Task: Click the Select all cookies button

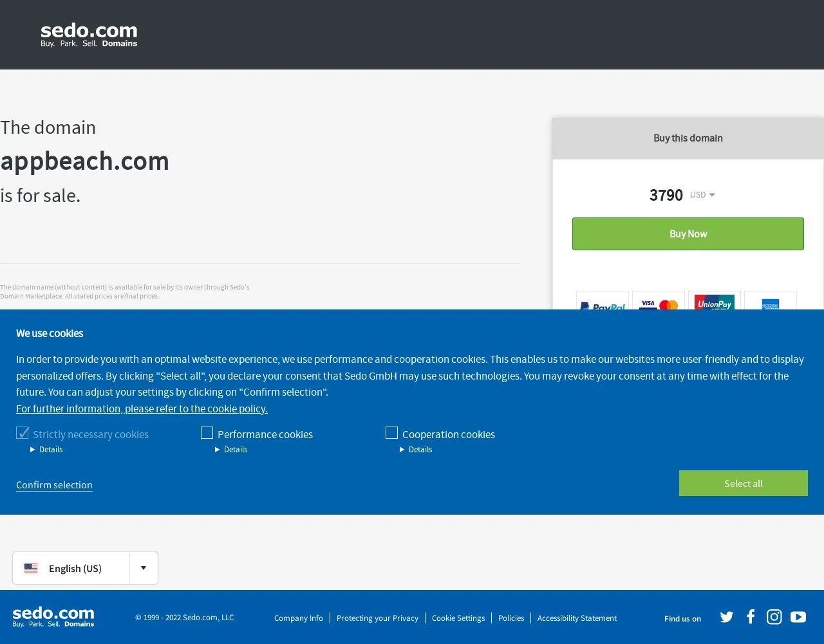Action: [744, 483]
